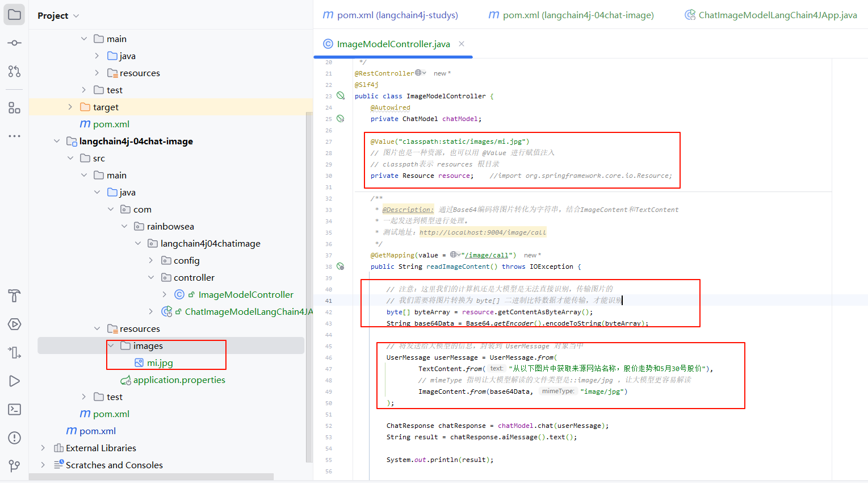
Task: Collapse the controller package node
Action: [151, 277]
